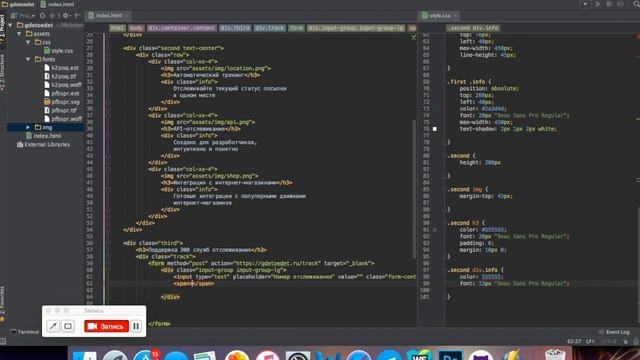Viewport: 640px width, 360px height.
Task: Click the div.track breadcrumb
Action: pyautogui.click(x=270, y=28)
